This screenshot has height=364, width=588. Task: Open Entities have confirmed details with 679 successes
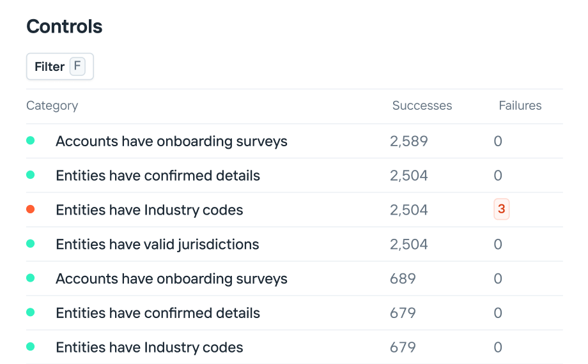coord(158,314)
